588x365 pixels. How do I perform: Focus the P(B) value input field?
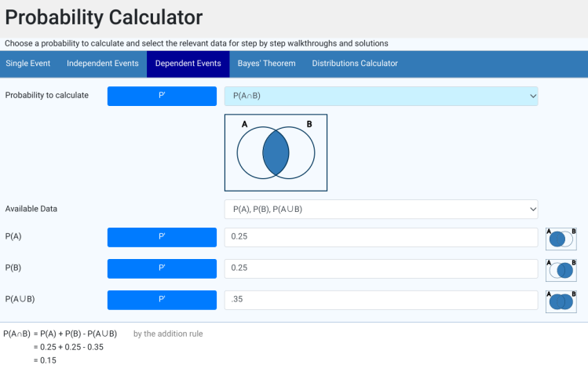[x=381, y=268]
